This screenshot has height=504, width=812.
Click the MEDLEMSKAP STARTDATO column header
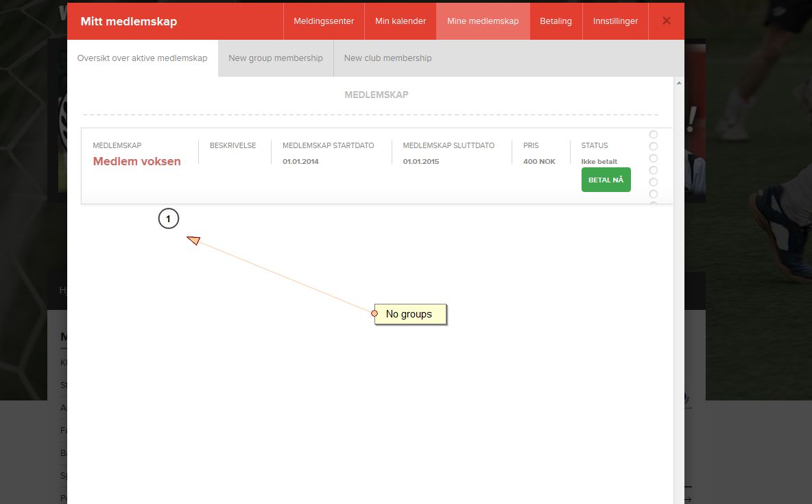pyautogui.click(x=329, y=145)
